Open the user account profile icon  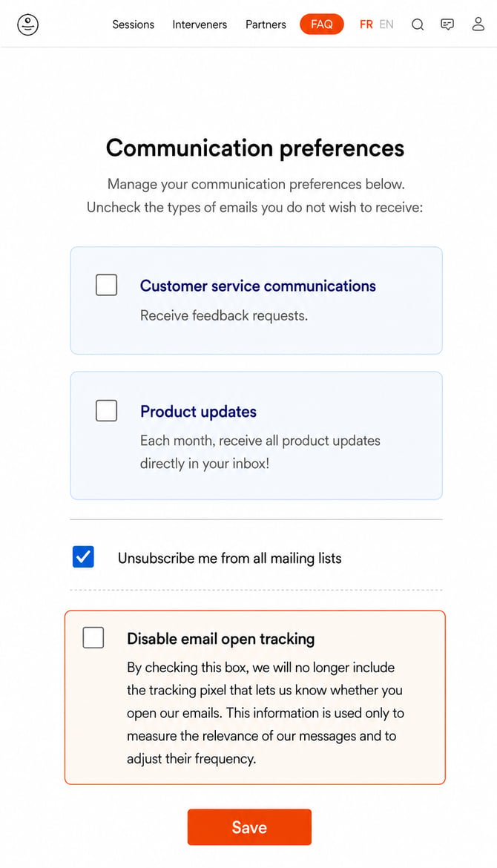[x=478, y=24]
